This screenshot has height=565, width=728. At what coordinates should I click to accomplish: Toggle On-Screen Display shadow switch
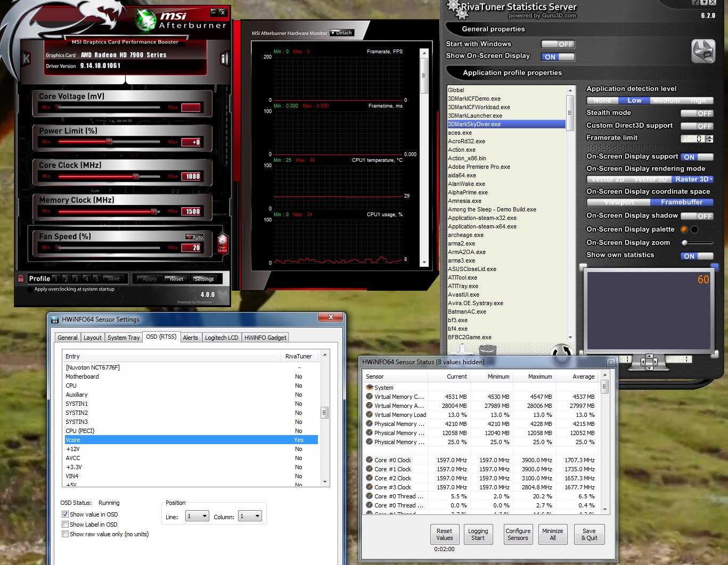[697, 216]
